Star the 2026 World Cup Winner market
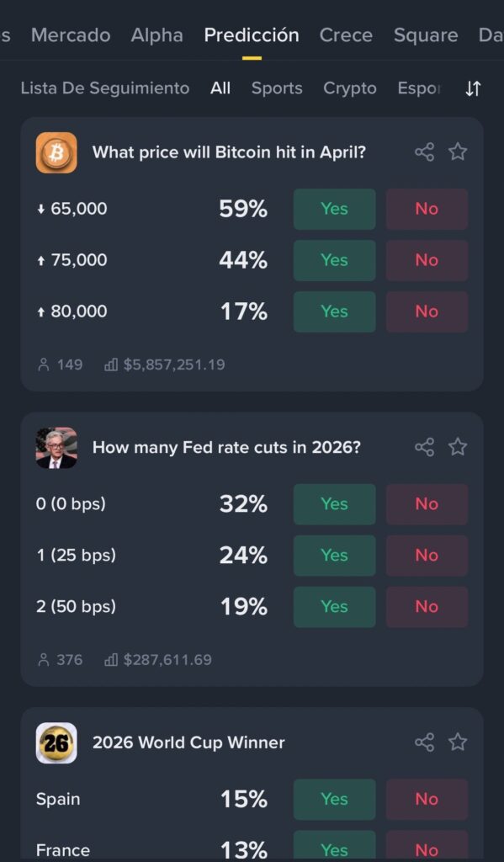 click(458, 742)
